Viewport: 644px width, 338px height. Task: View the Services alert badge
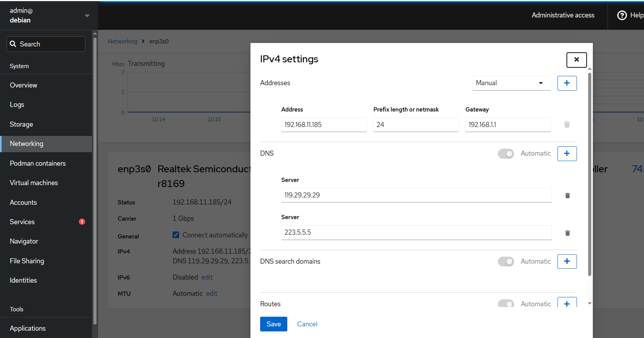(82, 222)
